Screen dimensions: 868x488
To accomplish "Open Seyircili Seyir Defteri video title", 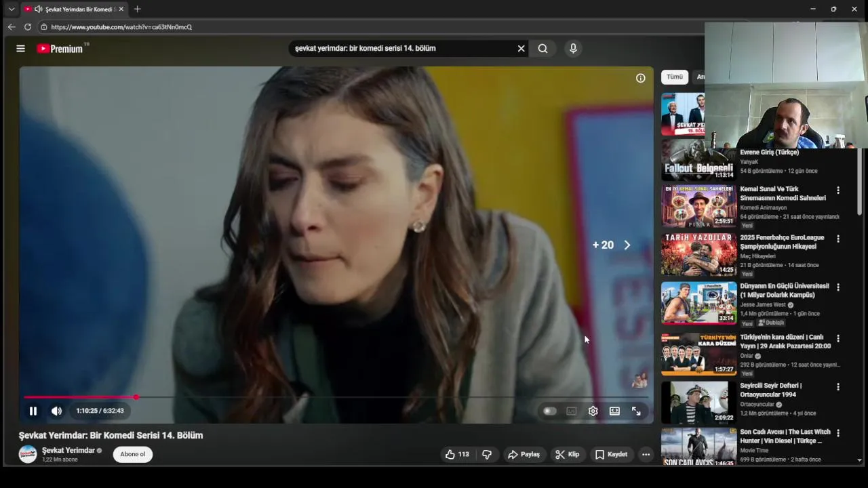I will click(x=771, y=390).
